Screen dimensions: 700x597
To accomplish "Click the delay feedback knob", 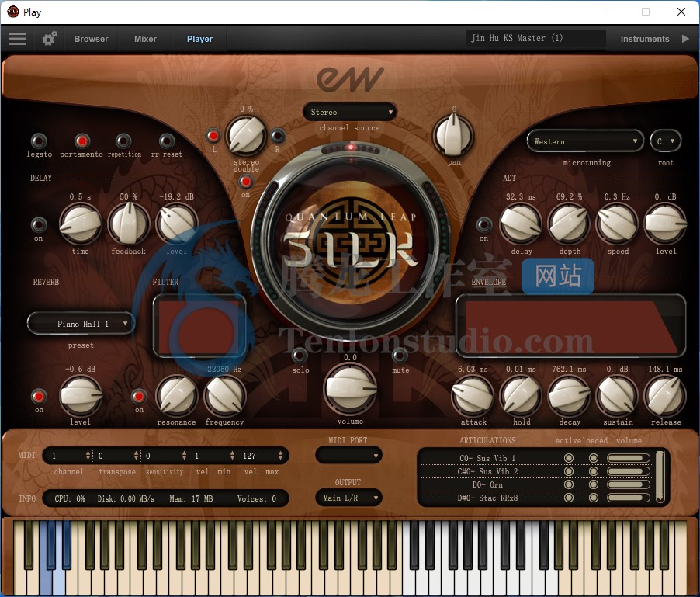I will 129,224.
